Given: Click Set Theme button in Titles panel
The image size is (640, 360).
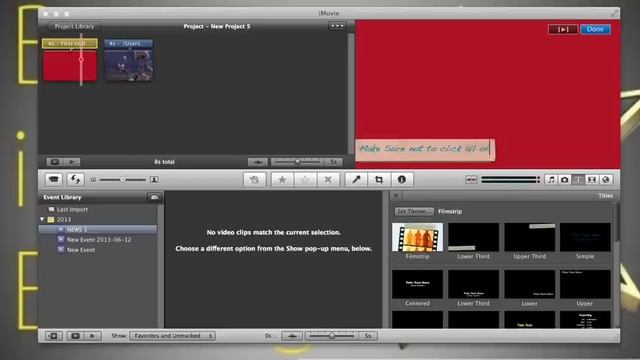Looking at the screenshot, I should pyautogui.click(x=414, y=211).
